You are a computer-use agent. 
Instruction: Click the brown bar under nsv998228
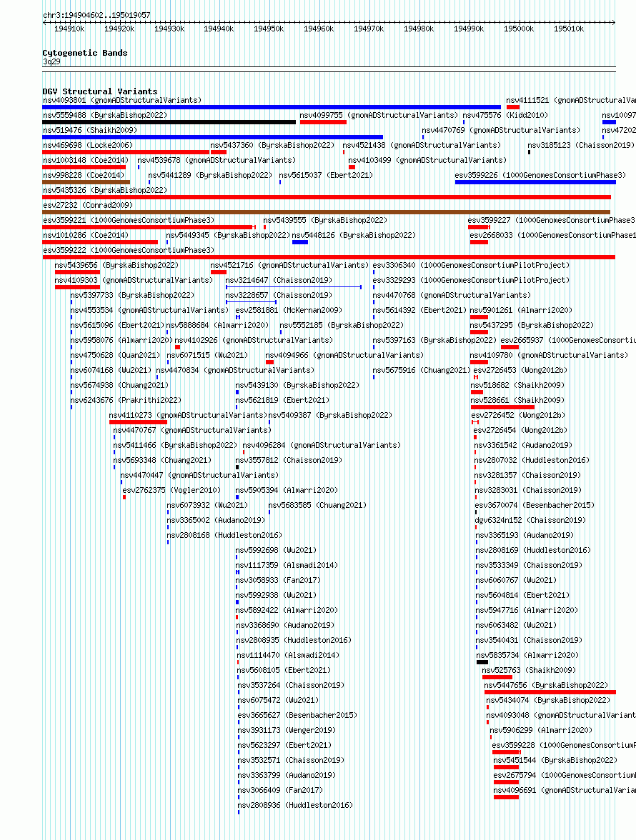point(86,182)
